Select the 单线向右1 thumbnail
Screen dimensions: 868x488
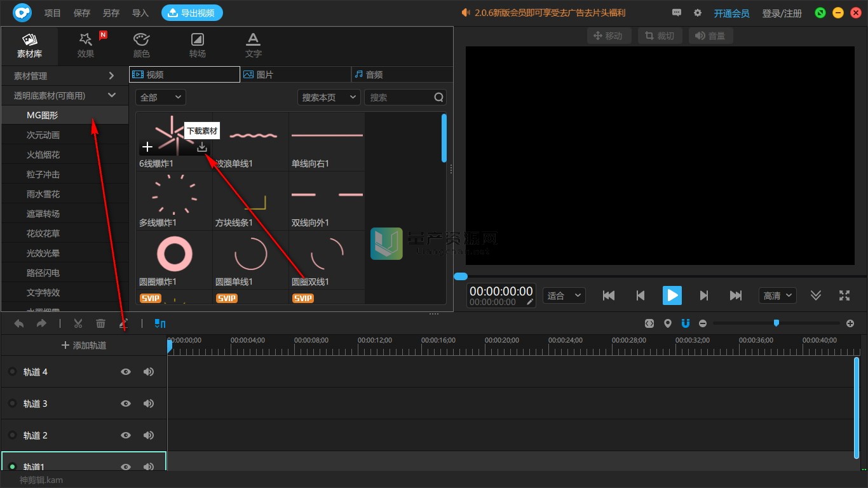(327, 135)
